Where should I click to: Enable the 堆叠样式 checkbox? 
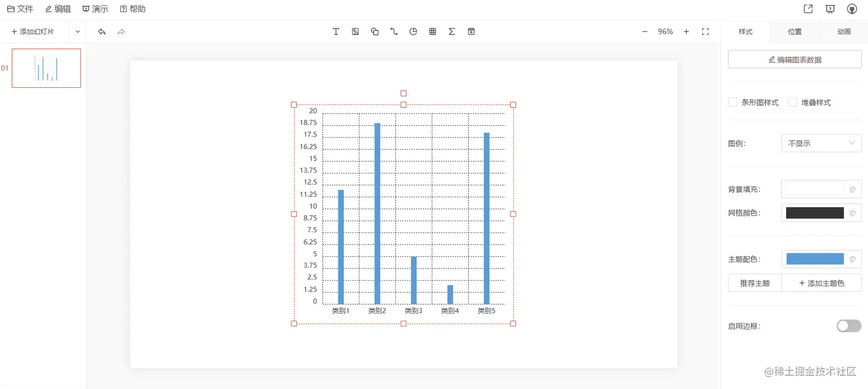coord(792,102)
